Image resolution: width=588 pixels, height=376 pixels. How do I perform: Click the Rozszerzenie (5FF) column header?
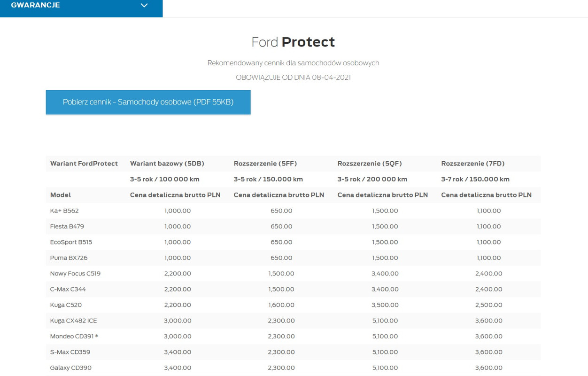(265, 164)
